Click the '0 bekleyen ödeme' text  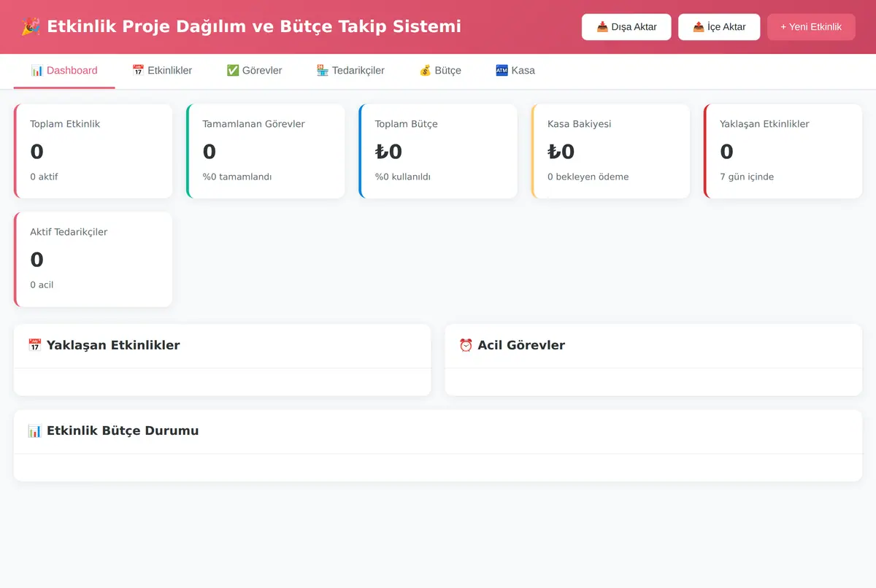coord(588,177)
